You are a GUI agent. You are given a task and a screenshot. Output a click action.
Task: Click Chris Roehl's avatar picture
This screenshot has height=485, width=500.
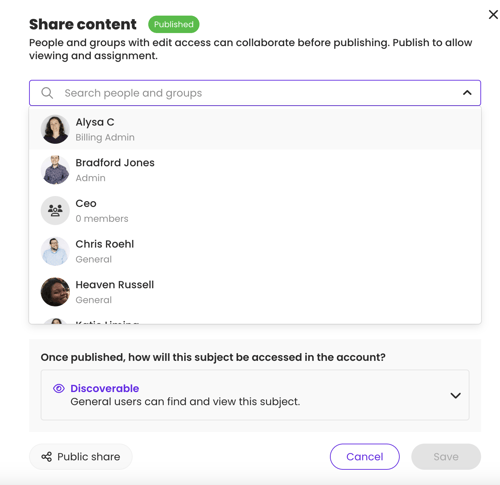[x=55, y=251]
